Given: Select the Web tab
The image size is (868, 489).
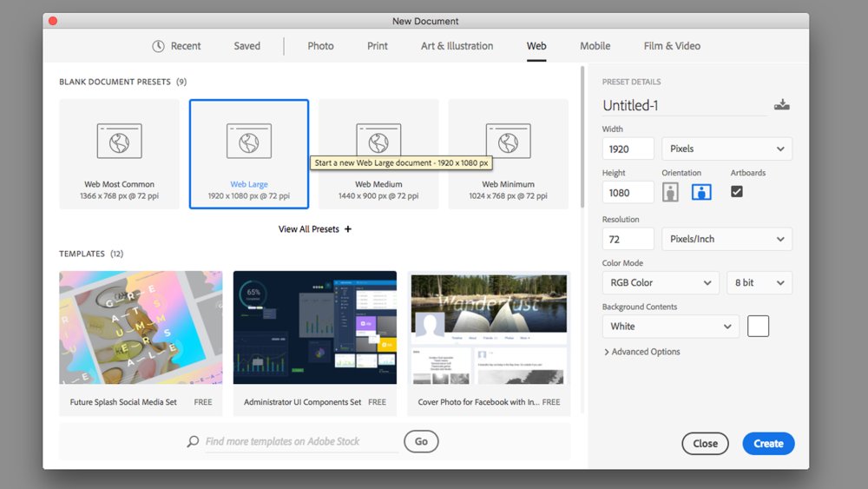Looking at the screenshot, I should tap(536, 46).
